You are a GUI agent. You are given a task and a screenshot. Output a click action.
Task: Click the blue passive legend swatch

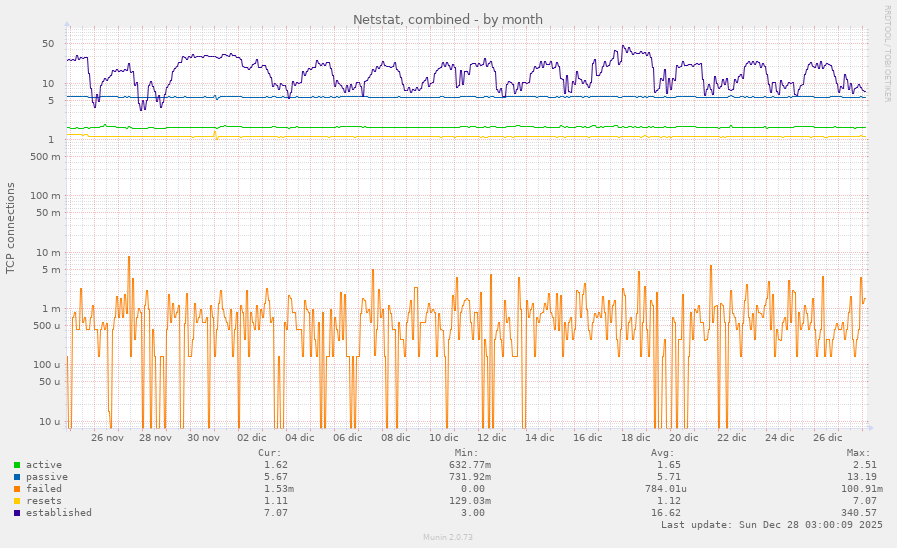click(x=17, y=477)
